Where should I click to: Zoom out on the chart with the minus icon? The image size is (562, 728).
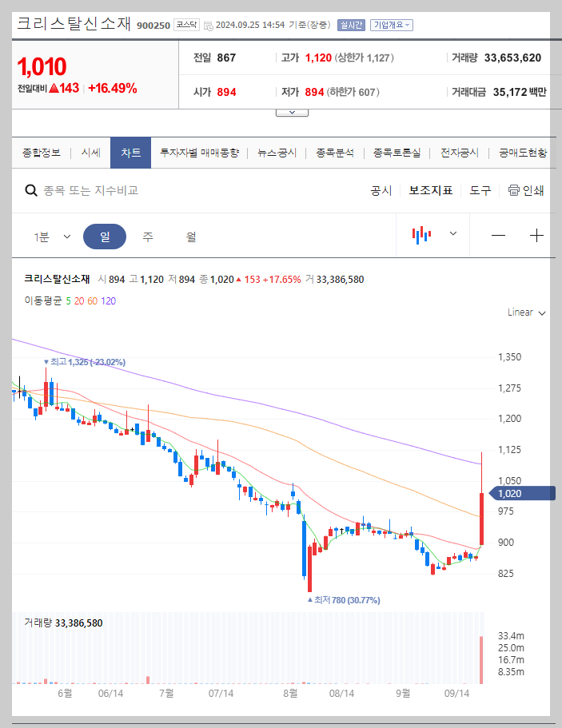coord(499,235)
